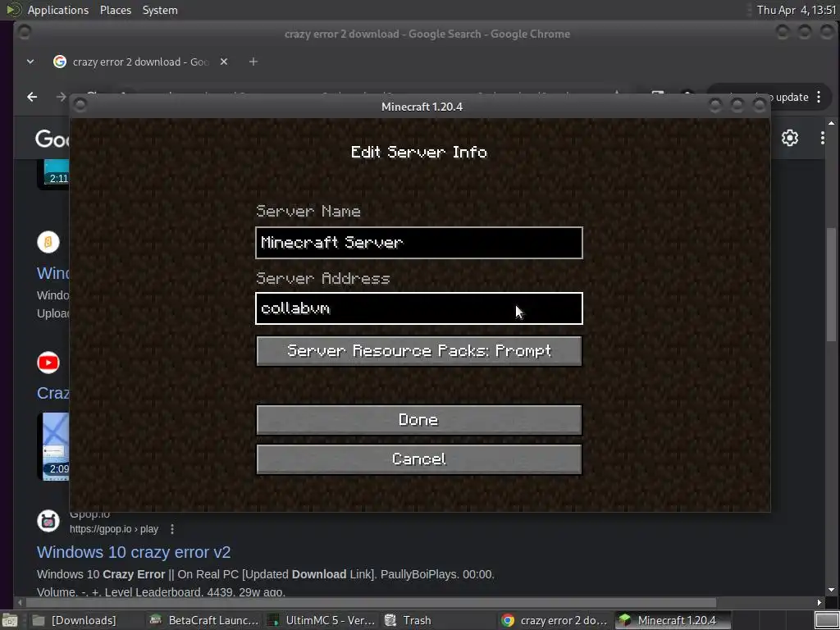This screenshot has width=840, height=630.
Task: Click scroll-down arrow on Chrome scrollbar
Action: click(x=831, y=590)
